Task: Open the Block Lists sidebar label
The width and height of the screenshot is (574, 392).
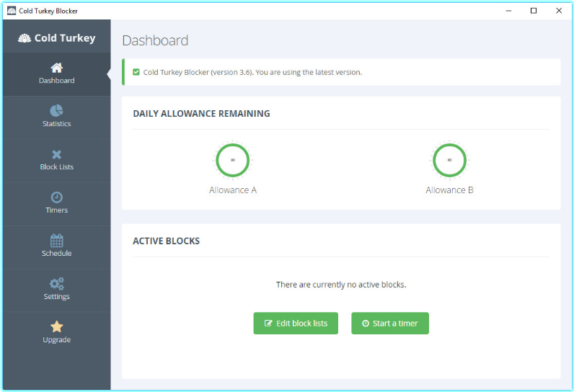Action: click(56, 166)
